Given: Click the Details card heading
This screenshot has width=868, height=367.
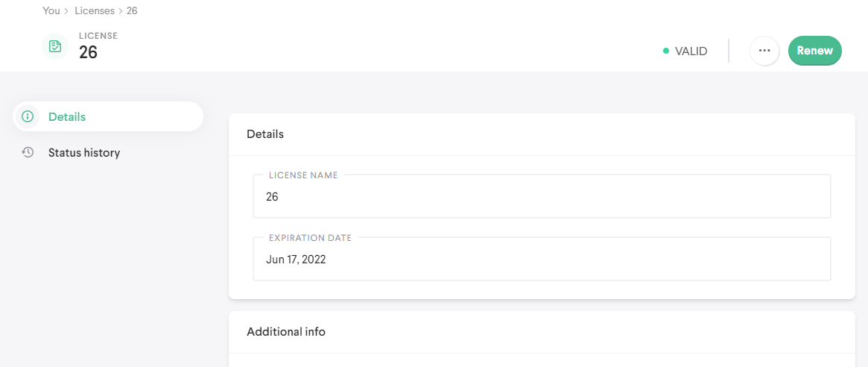Looking at the screenshot, I should (265, 134).
